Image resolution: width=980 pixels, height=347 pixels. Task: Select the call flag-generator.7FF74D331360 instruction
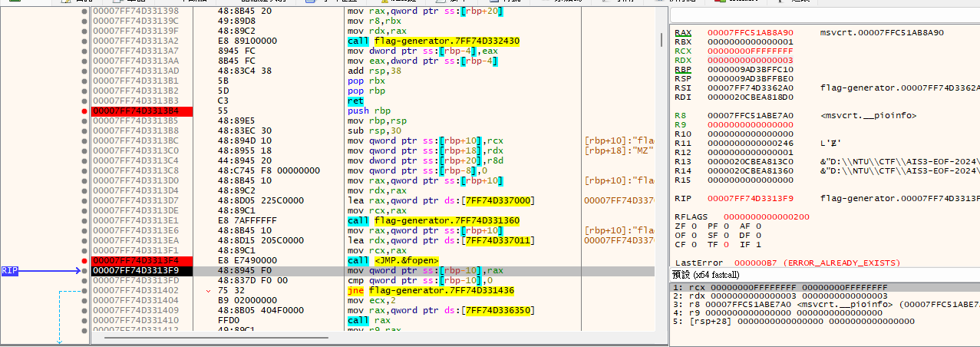(x=434, y=220)
